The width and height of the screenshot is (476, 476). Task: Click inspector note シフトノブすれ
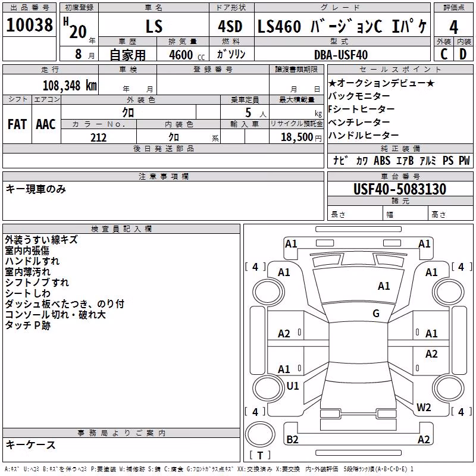[37, 282]
